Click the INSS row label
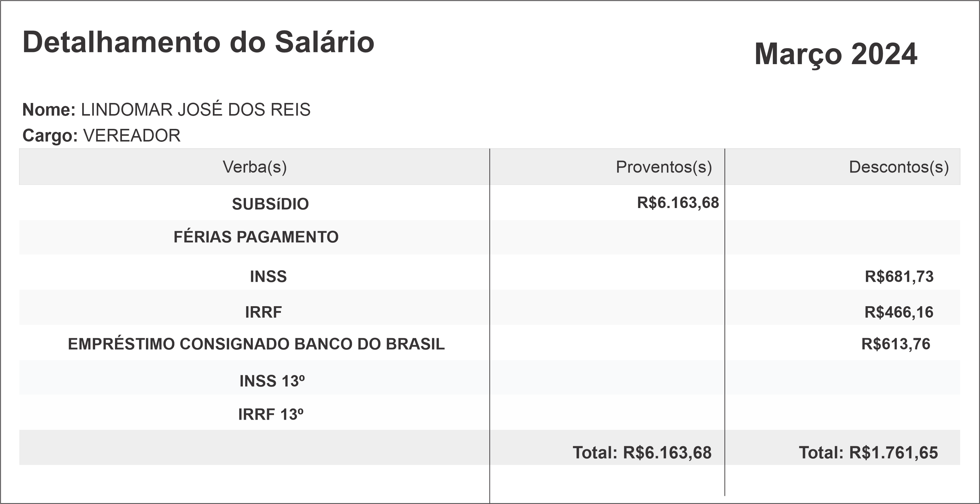 pyautogui.click(x=268, y=276)
